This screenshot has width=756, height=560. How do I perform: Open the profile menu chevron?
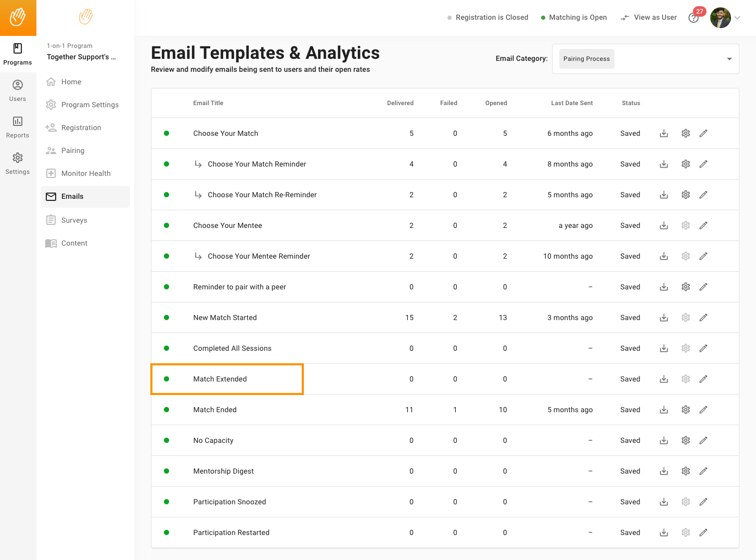(x=737, y=18)
